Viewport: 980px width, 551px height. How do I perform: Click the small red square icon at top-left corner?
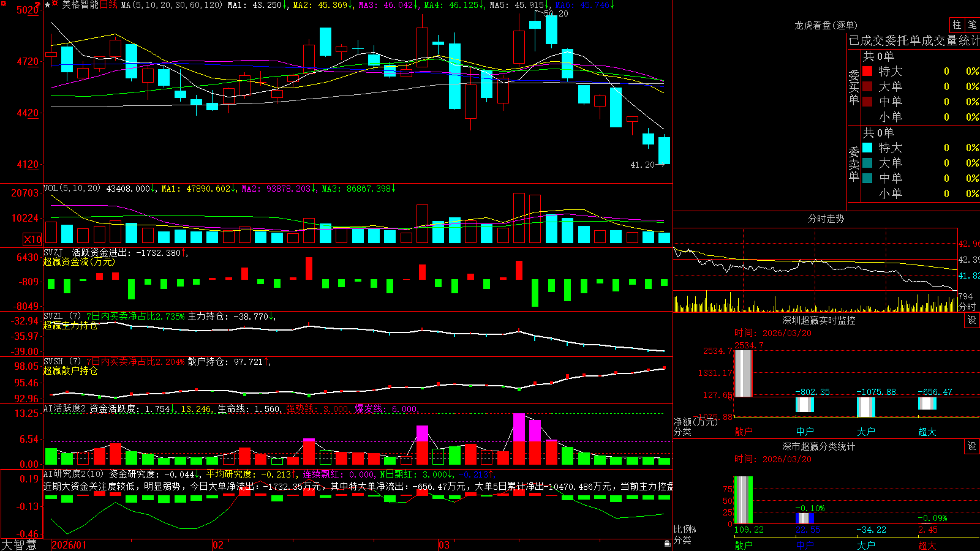click(x=3, y=3)
